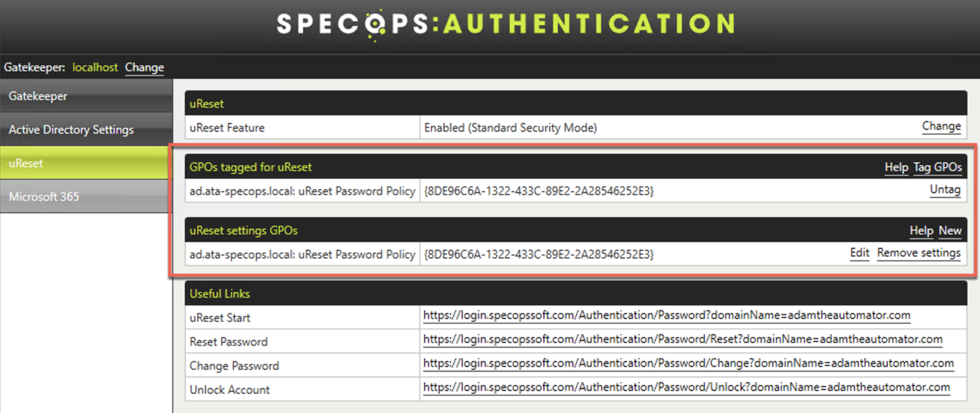Open Help for GPOs tagged for uReset
Screen dimensions: 980x413
coord(896,167)
